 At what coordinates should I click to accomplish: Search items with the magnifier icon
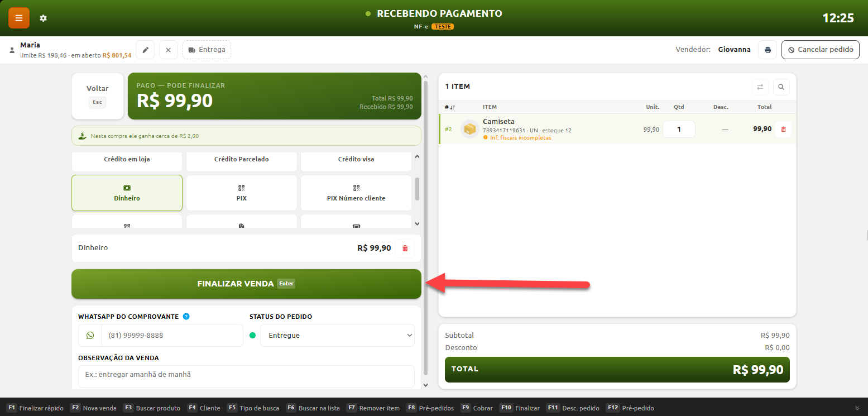coord(781,87)
